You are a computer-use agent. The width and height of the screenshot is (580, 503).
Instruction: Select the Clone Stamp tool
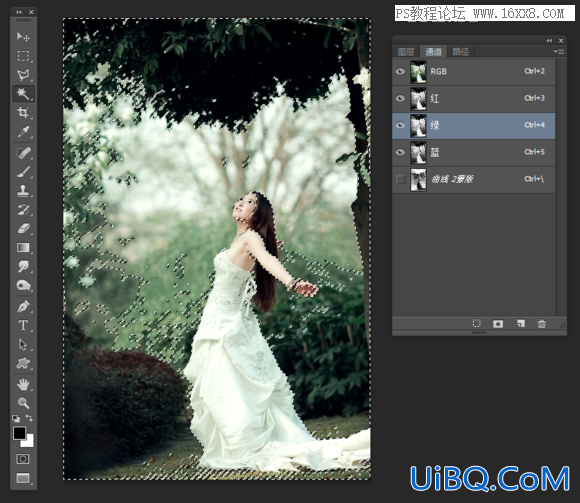click(x=23, y=190)
